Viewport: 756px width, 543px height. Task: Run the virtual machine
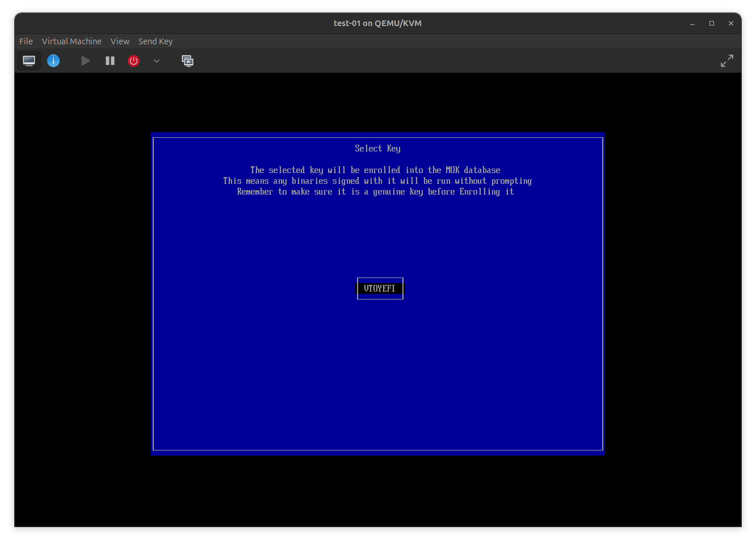point(85,61)
